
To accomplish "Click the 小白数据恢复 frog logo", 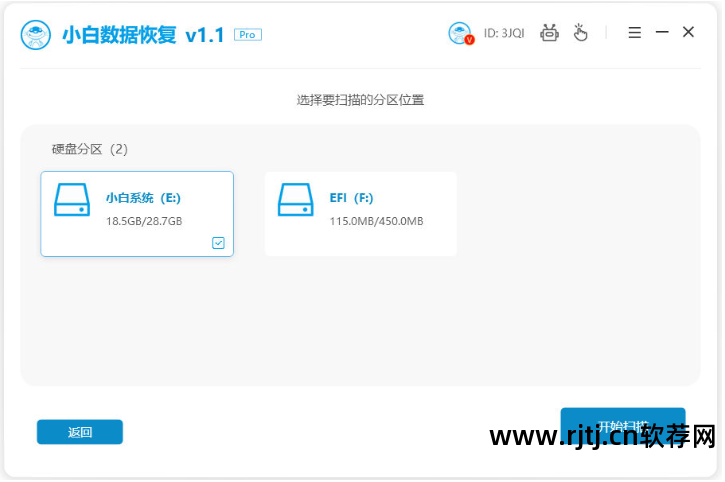I will 36,35.
